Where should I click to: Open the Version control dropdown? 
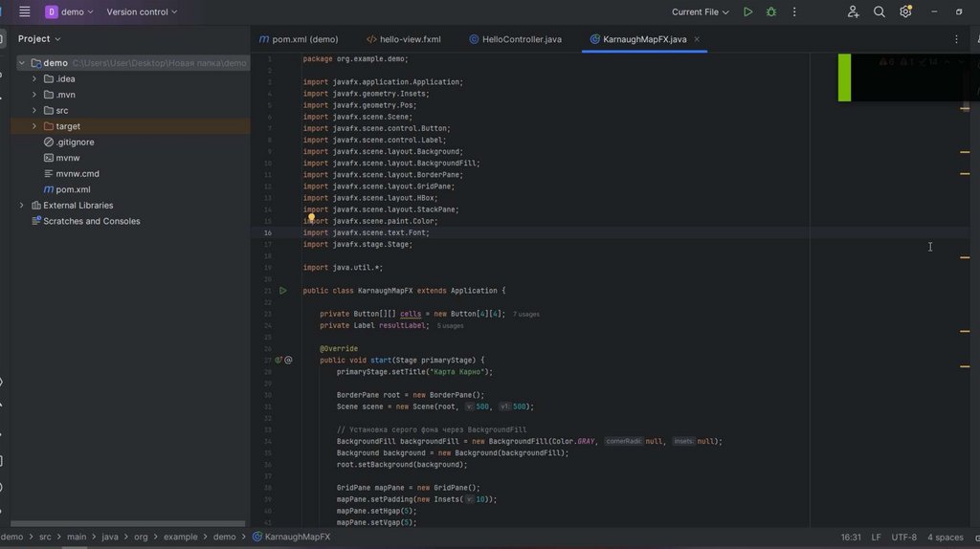point(142,12)
